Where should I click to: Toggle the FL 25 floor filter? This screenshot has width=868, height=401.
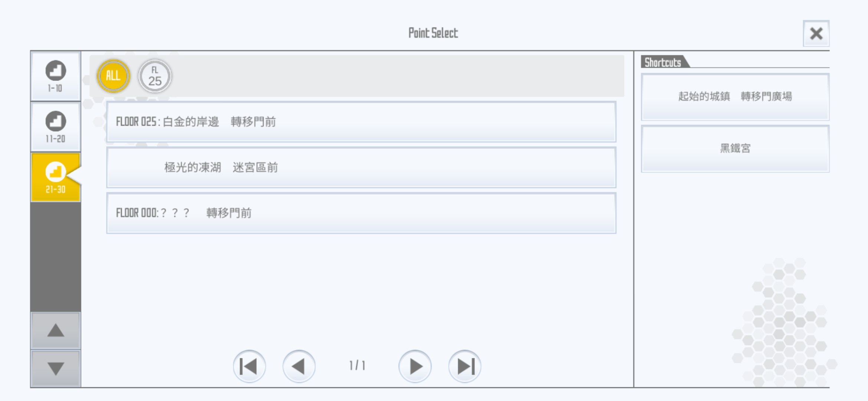click(x=155, y=76)
